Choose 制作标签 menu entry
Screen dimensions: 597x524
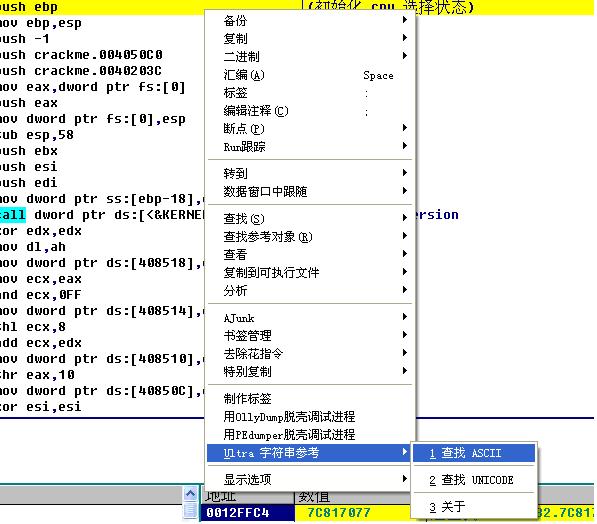[x=310, y=399]
